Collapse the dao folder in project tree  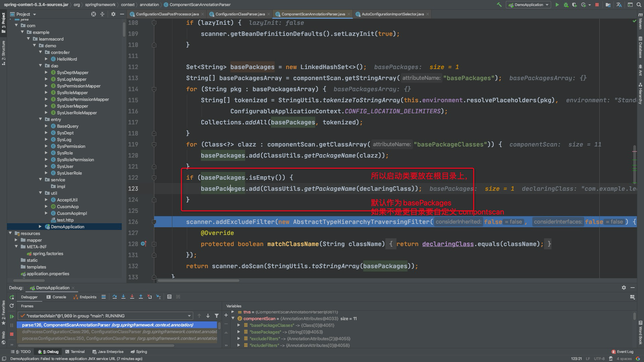pyautogui.click(x=41, y=66)
